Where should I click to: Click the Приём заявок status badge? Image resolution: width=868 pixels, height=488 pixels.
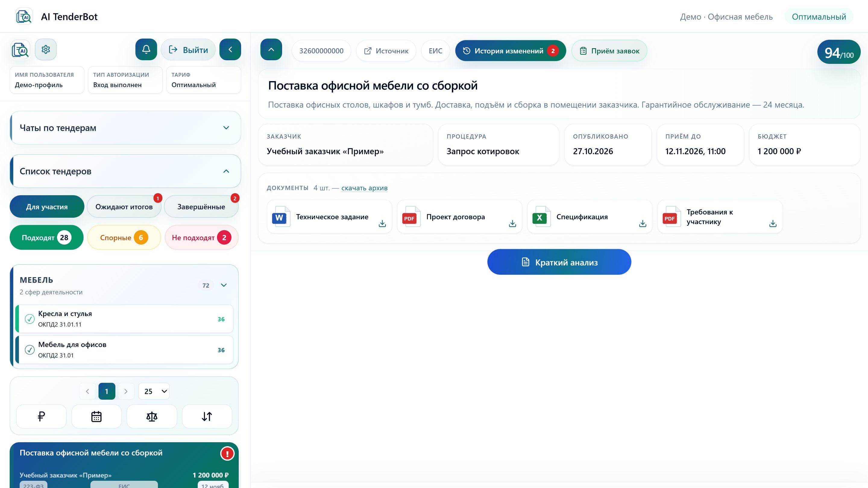pos(609,51)
